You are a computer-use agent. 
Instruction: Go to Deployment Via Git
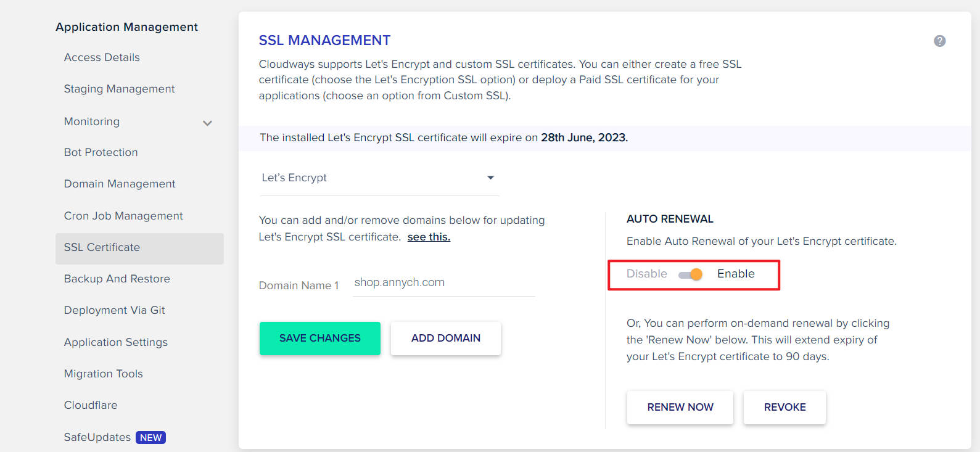(x=115, y=310)
